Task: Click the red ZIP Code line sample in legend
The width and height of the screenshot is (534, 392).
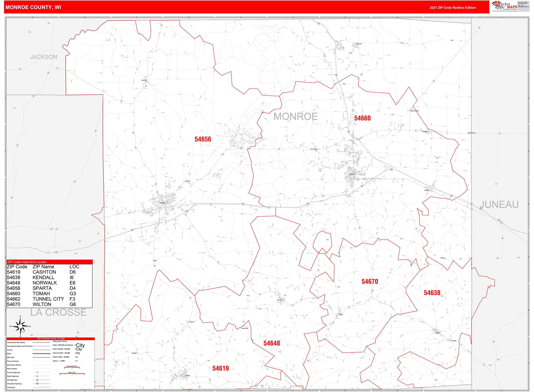Action: (x=41, y=357)
